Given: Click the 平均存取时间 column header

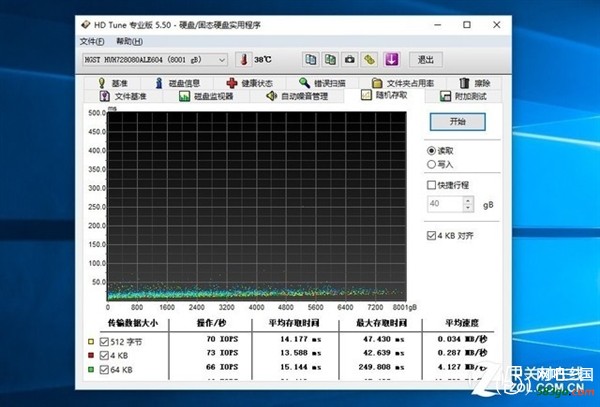Looking at the screenshot, I should coord(294,323).
